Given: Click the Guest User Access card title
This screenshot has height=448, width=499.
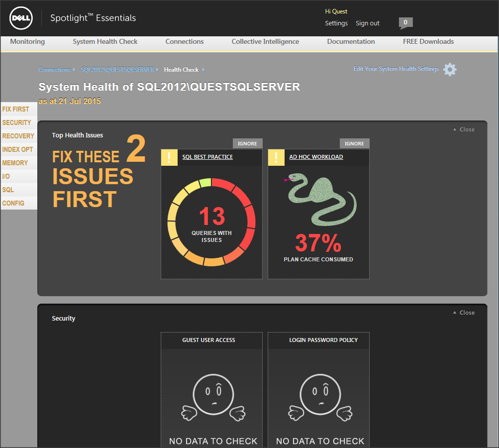Looking at the screenshot, I should [x=209, y=340].
